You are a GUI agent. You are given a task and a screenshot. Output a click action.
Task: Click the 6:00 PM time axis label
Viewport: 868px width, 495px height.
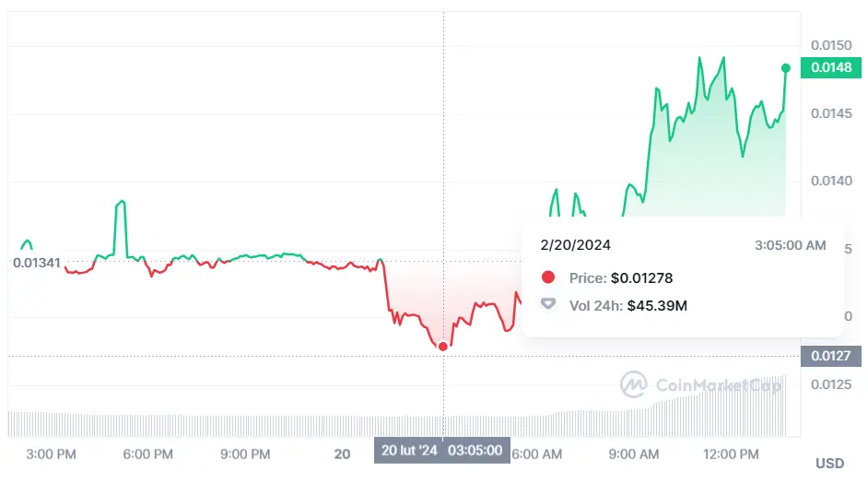148,454
